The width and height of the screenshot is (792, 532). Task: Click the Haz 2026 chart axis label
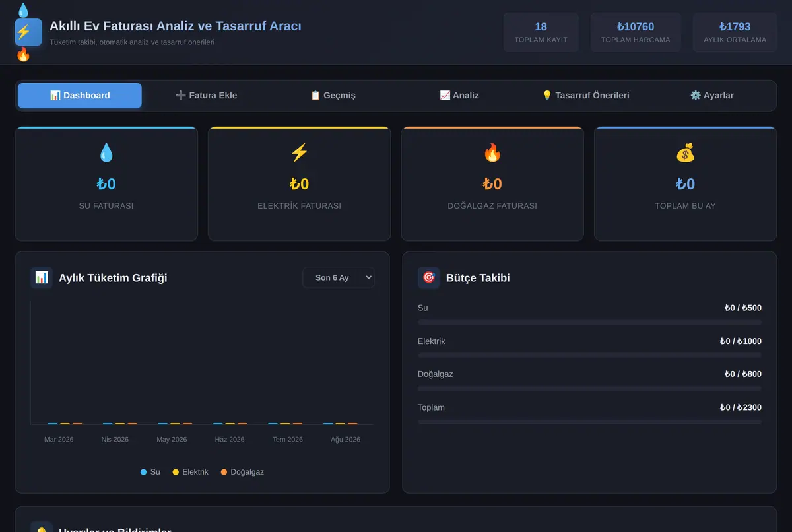click(x=230, y=439)
